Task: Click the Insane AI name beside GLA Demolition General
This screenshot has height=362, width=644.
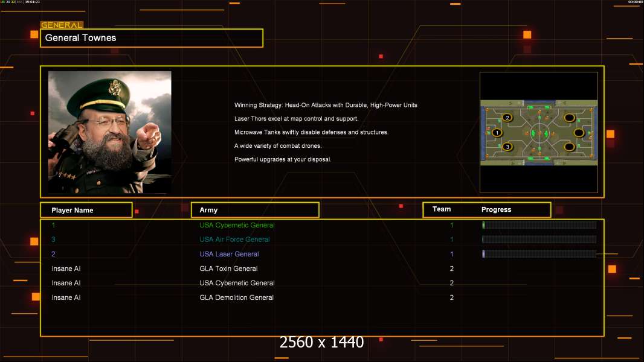Action: tap(66, 297)
